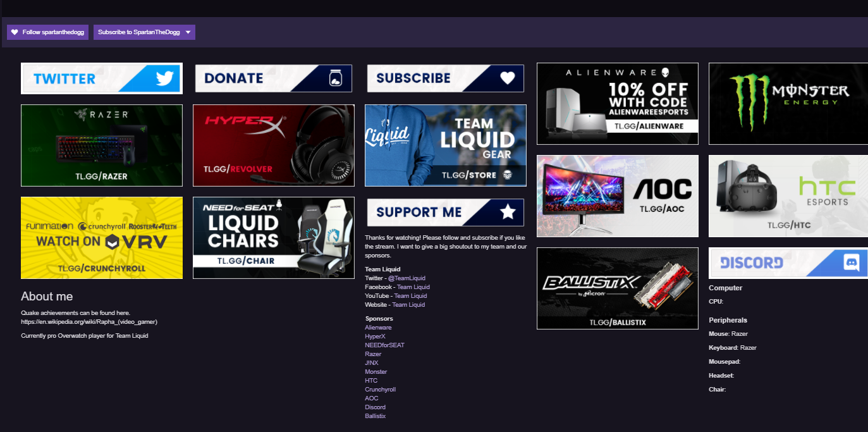Click the HTC sponsor link

coord(371,381)
